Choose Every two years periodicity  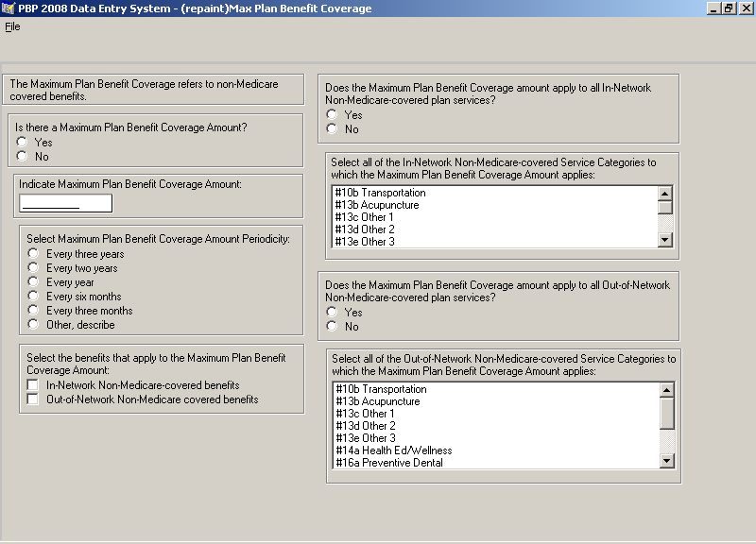(x=33, y=267)
